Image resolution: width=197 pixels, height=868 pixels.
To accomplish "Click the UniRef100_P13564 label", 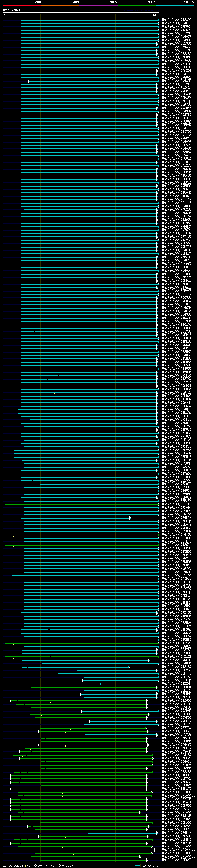I will 177,606.
